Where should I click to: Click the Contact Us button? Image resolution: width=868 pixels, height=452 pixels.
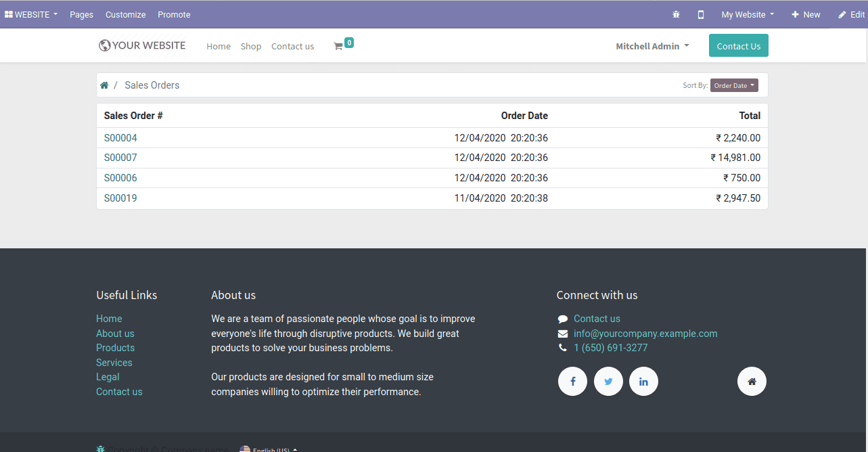point(738,45)
